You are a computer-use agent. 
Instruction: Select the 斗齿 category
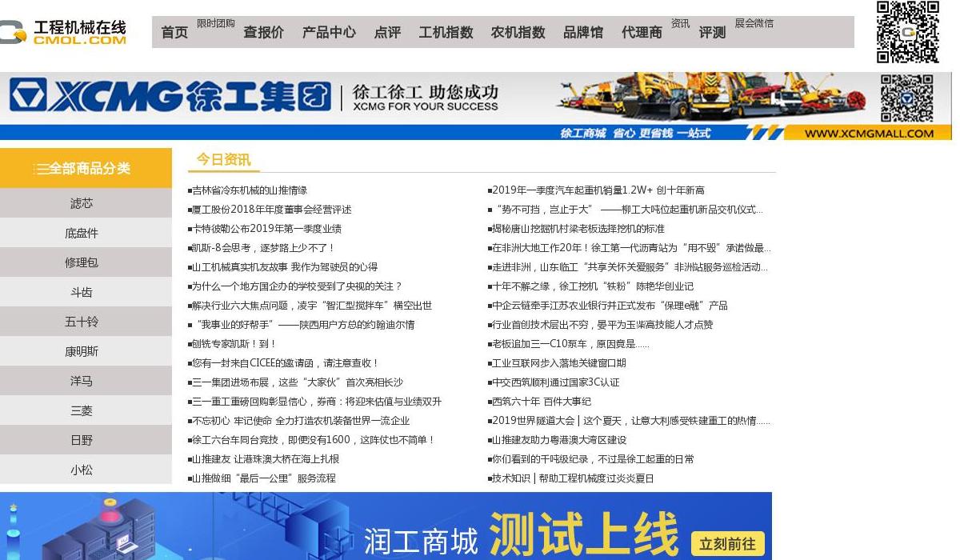click(x=86, y=292)
